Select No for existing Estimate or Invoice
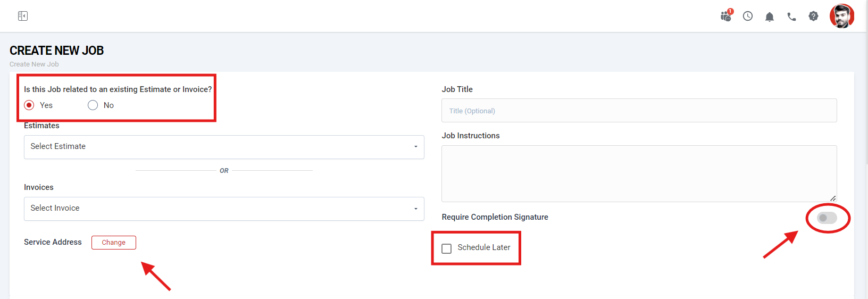Image resolution: width=868 pixels, height=299 pixels. (93, 105)
